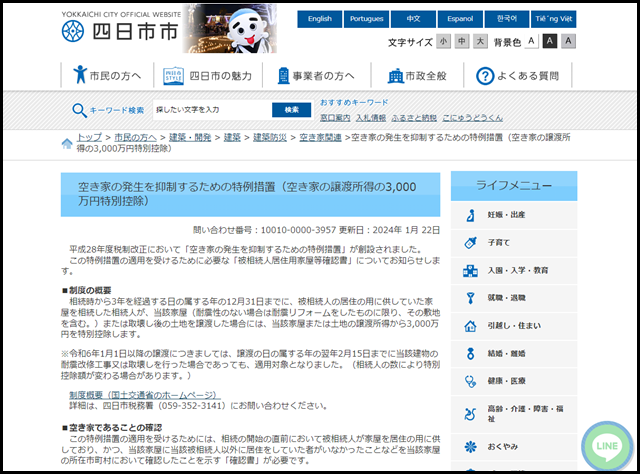Image resolution: width=640 pixels, height=474 pixels.
Task: Open the よくある質問 menu
Action: pyautogui.click(x=518, y=75)
